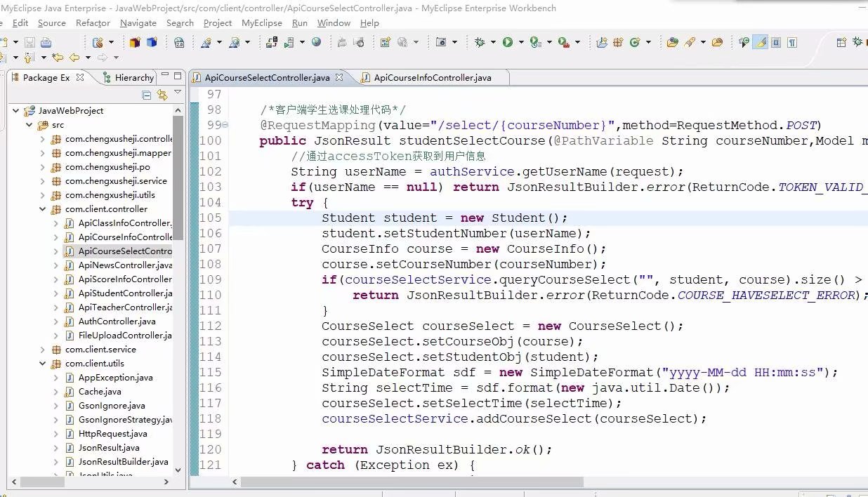Click the New Java Package icon
This screenshot has width=868, height=497.
618,42
